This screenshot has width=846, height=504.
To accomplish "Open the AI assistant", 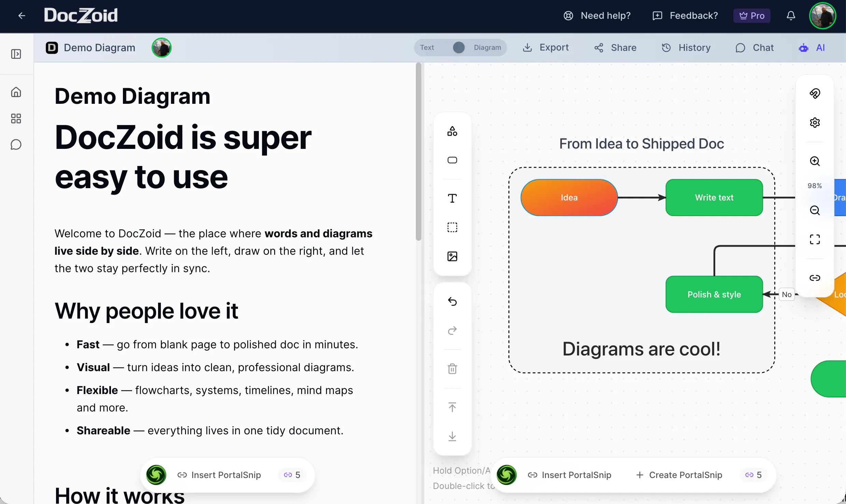I will tap(812, 48).
